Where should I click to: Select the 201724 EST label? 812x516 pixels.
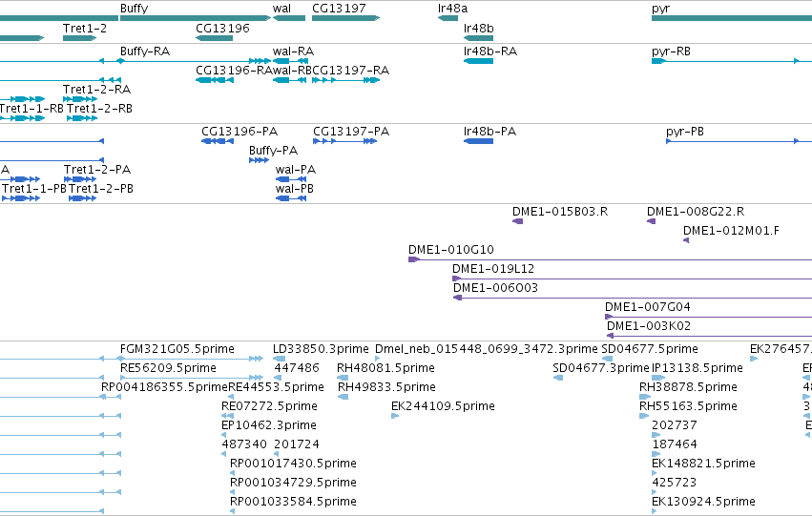[297, 445]
